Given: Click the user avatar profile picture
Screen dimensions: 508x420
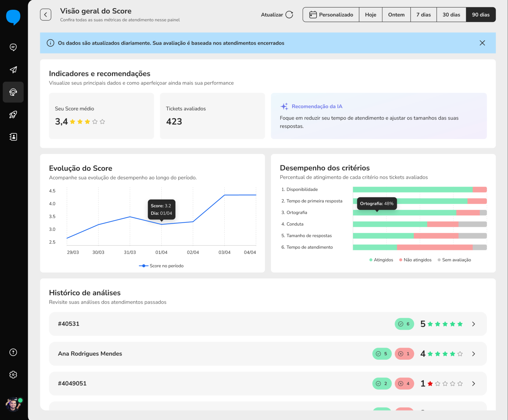Looking at the screenshot, I should pyautogui.click(x=13, y=404).
